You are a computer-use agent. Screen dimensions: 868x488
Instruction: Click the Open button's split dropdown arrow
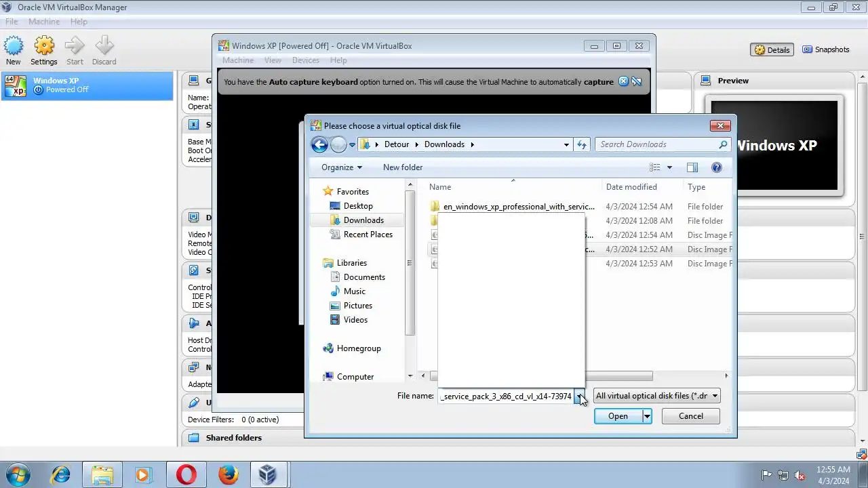tap(648, 416)
